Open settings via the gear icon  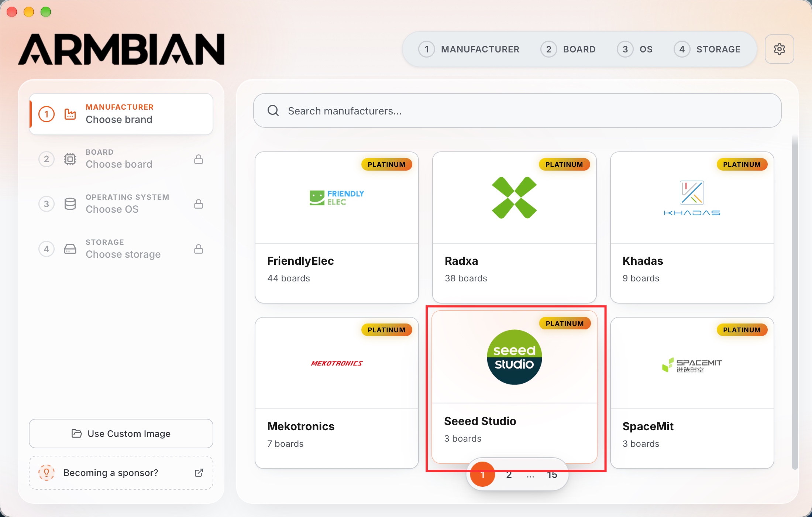coord(779,49)
